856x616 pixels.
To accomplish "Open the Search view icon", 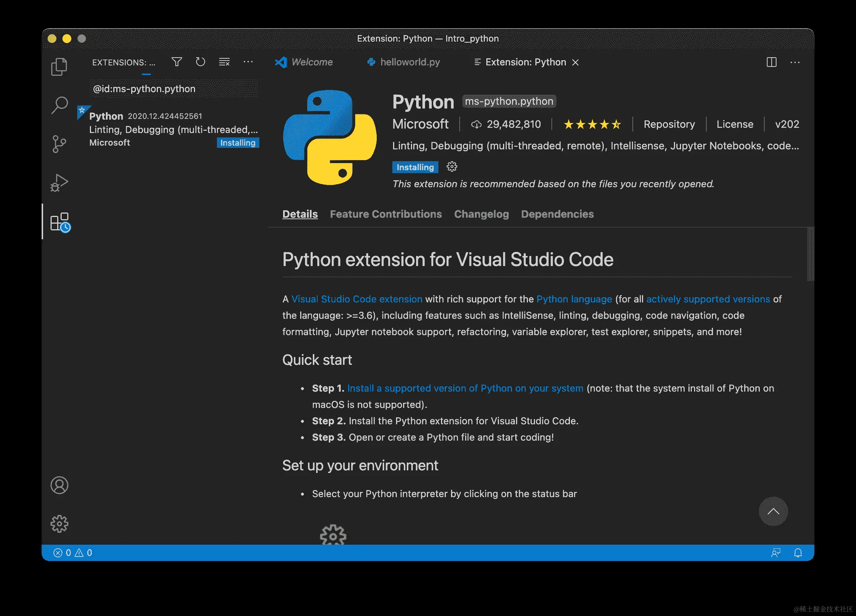I will pyautogui.click(x=59, y=105).
